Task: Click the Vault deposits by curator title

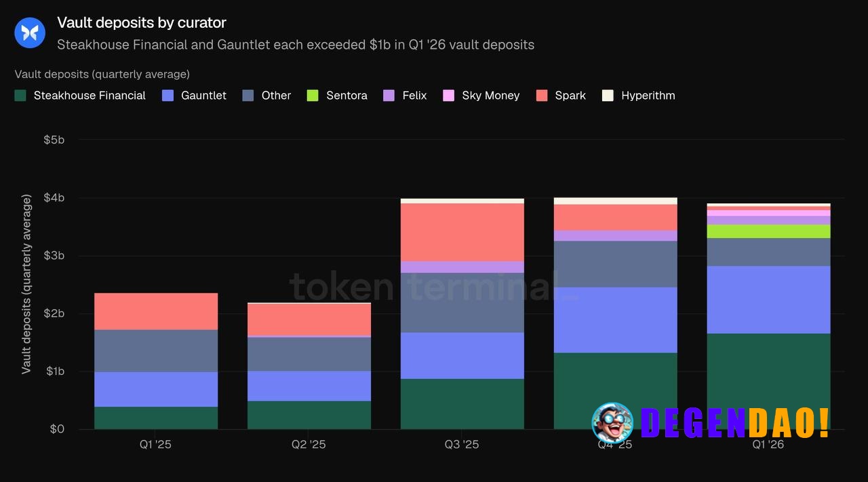Action: [142, 22]
